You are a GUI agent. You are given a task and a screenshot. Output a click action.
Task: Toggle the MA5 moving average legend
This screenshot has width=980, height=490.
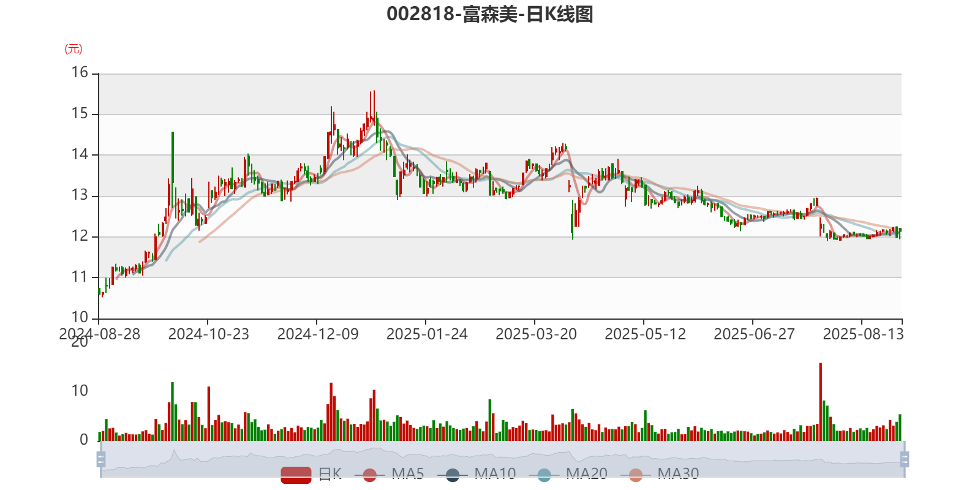(x=389, y=474)
